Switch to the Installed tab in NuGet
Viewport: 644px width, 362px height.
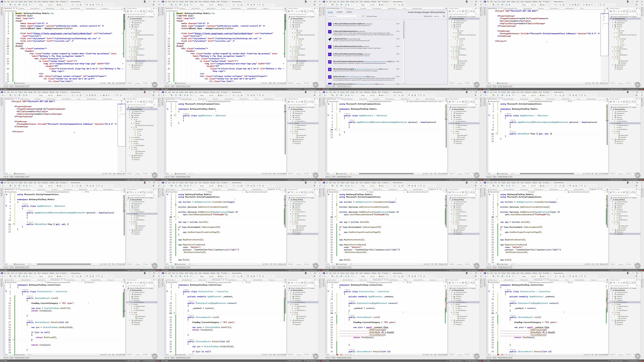(340, 12)
